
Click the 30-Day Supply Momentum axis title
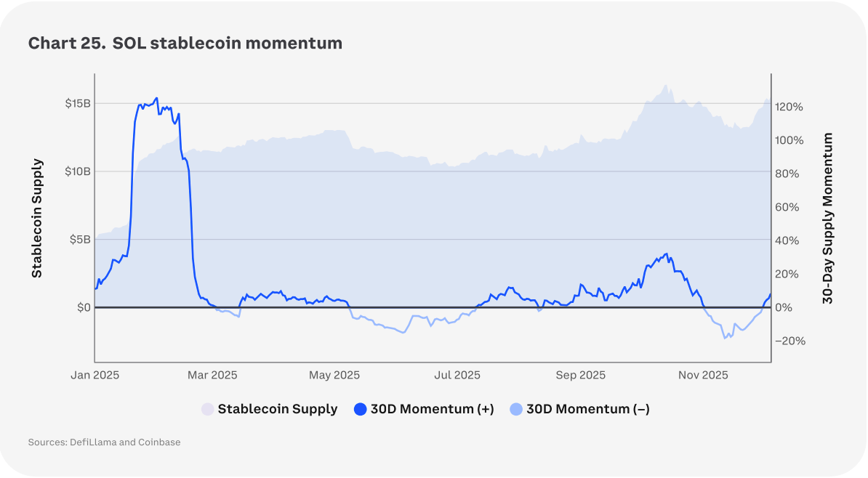tap(828, 218)
